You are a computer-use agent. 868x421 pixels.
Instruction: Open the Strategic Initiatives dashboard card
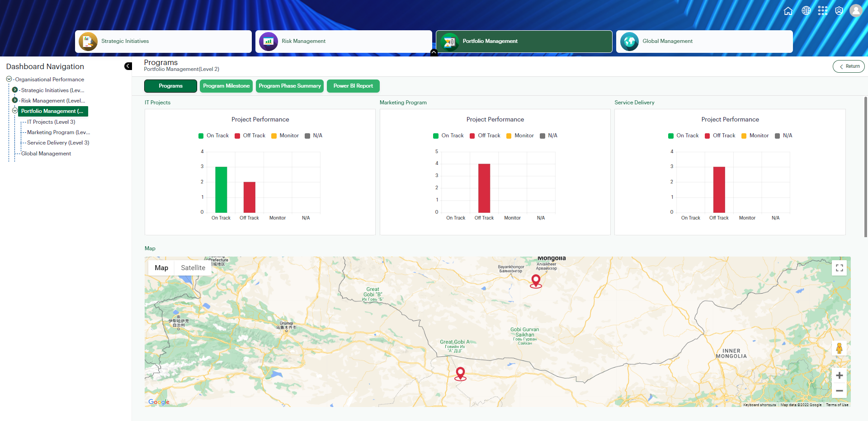click(x=163, y=42)
